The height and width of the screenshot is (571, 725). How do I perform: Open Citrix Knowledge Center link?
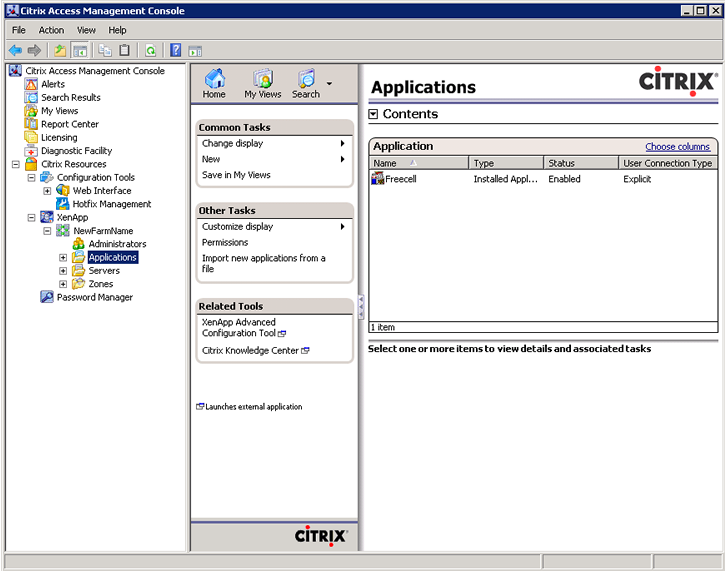(x=255, y=350)
